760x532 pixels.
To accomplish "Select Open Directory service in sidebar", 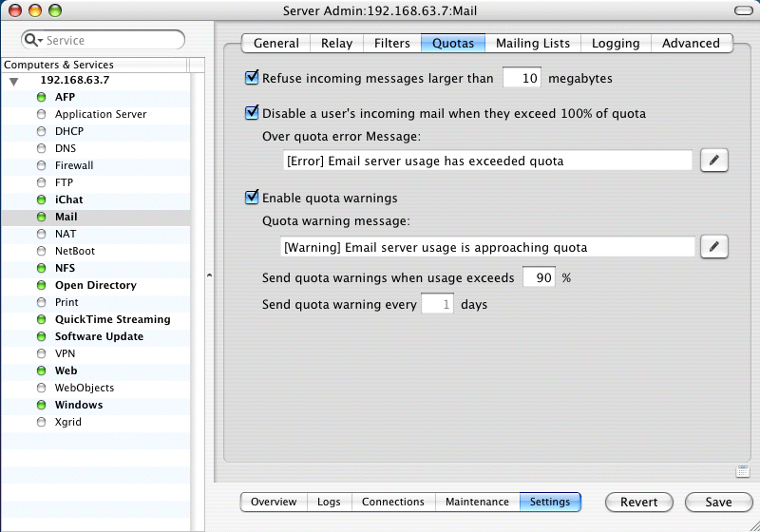I will coord(95,285).
